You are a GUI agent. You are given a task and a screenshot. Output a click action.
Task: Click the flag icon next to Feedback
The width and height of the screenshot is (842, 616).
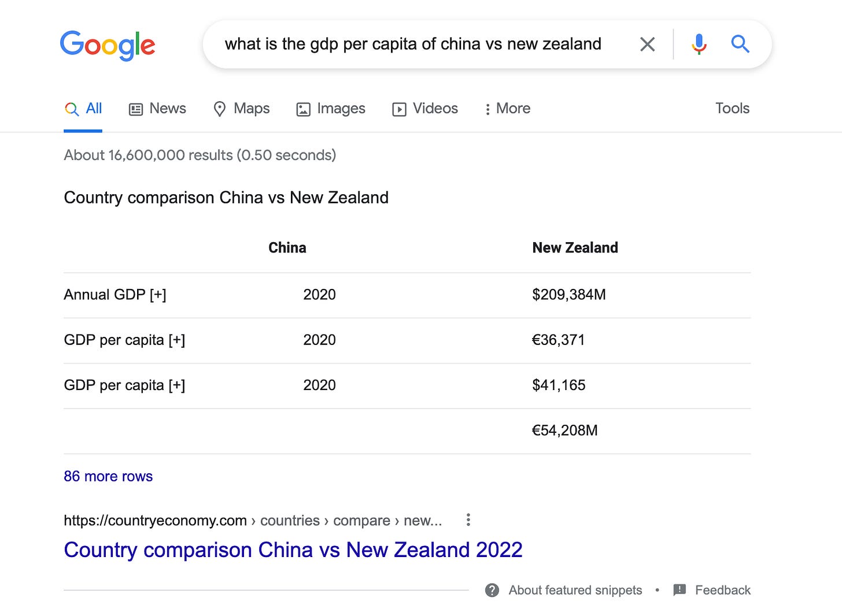point(679,590)
